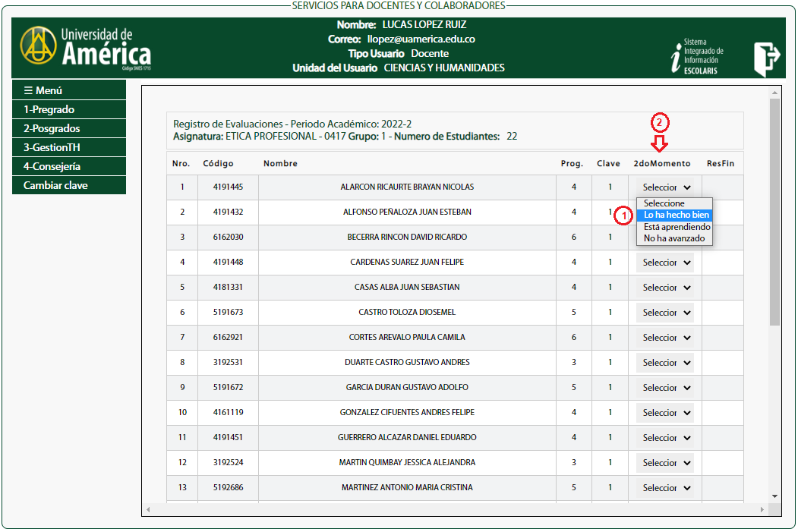Click the Periodo Académico 2022-2 heading
Image resolution: width=798 pixels, height=532 pixels.
point(292,124)
